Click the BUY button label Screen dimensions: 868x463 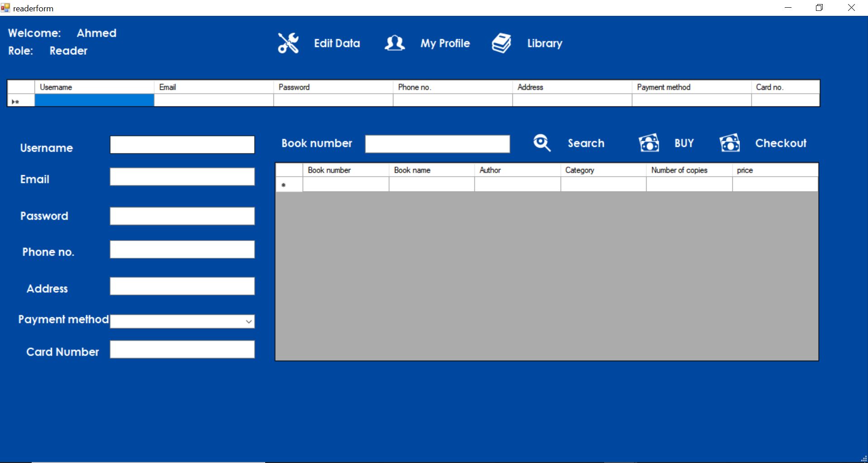click(x=684, y=143)
